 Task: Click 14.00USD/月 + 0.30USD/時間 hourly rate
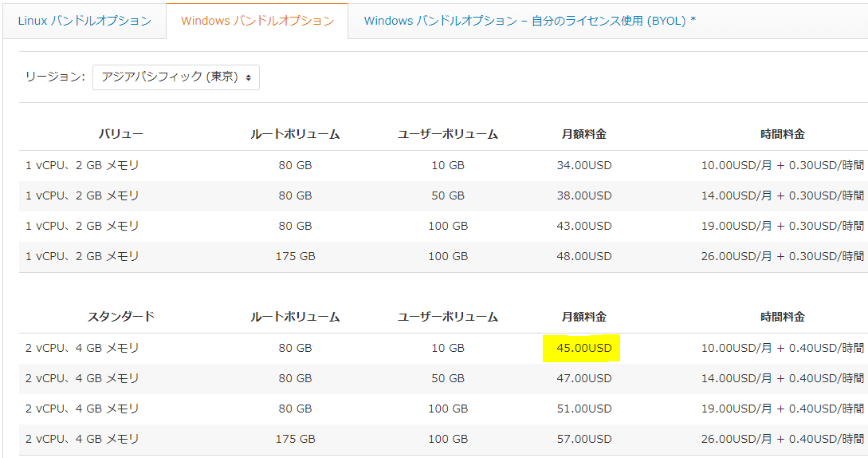pyautogui.click(x=782, y=195)
